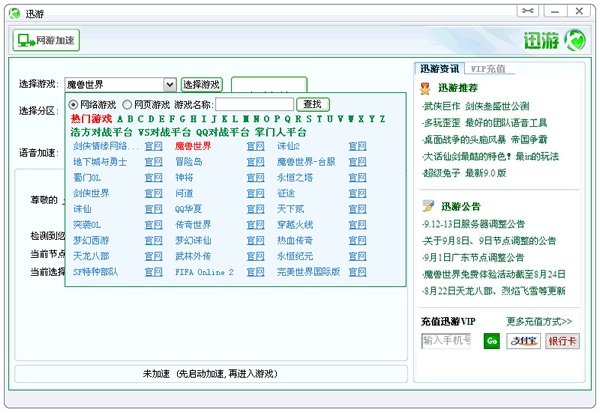
Task: Click the 迅游公告 notice icon
Action: pos(426,207)
